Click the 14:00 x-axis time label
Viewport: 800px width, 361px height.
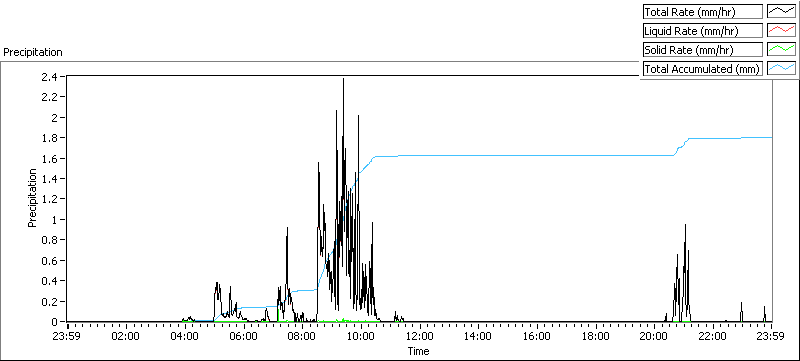click(x=478, y=336)
